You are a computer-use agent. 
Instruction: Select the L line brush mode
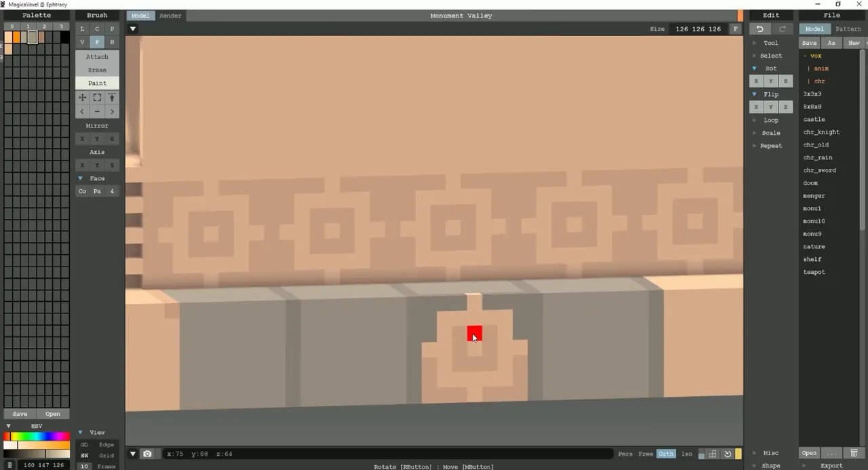pos(82,29)
